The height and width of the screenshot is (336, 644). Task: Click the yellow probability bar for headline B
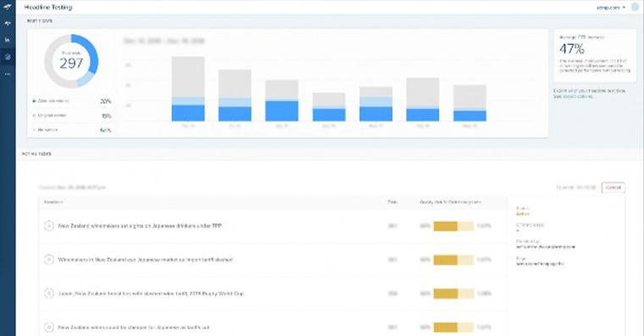(453, 260)
